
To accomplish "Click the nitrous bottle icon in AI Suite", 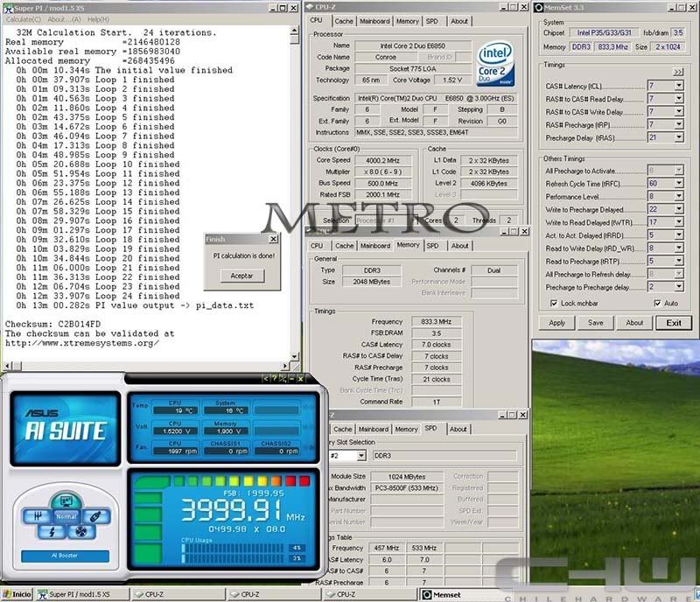I will click(95, 516).
